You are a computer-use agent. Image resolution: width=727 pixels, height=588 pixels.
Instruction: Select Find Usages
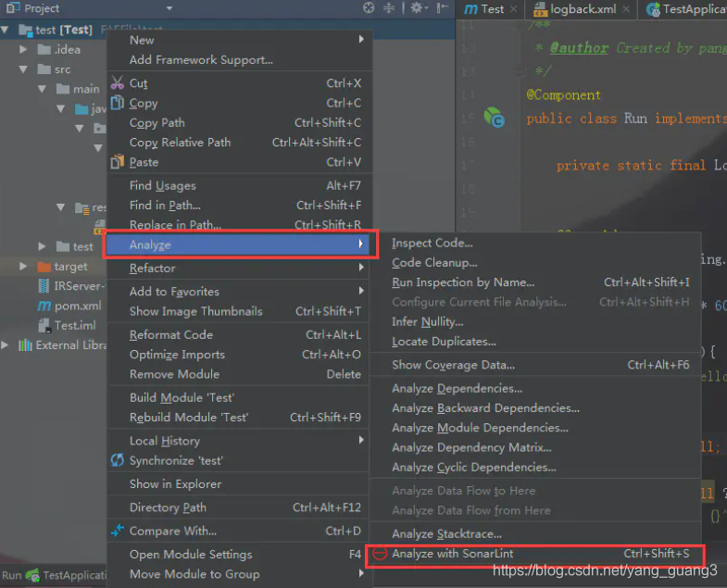click(x=239, y=185)
